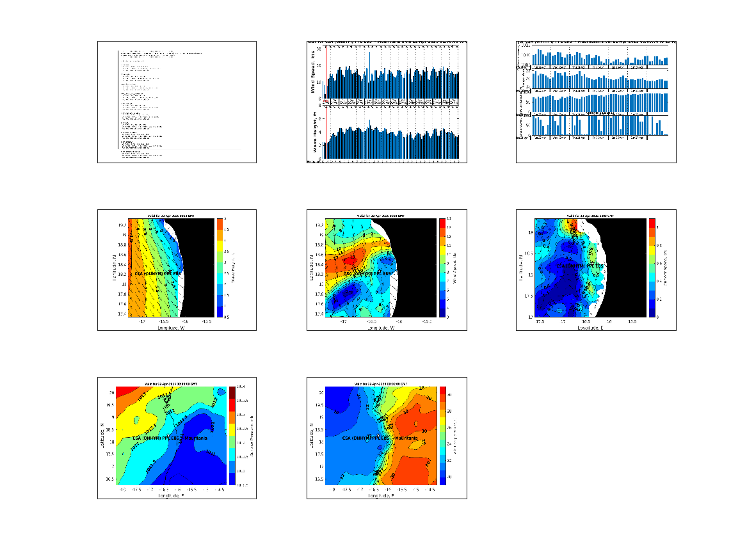Click the red high-wind hotspot on wind map
Viewport: 747px width, 560px height.
[349, 260]
